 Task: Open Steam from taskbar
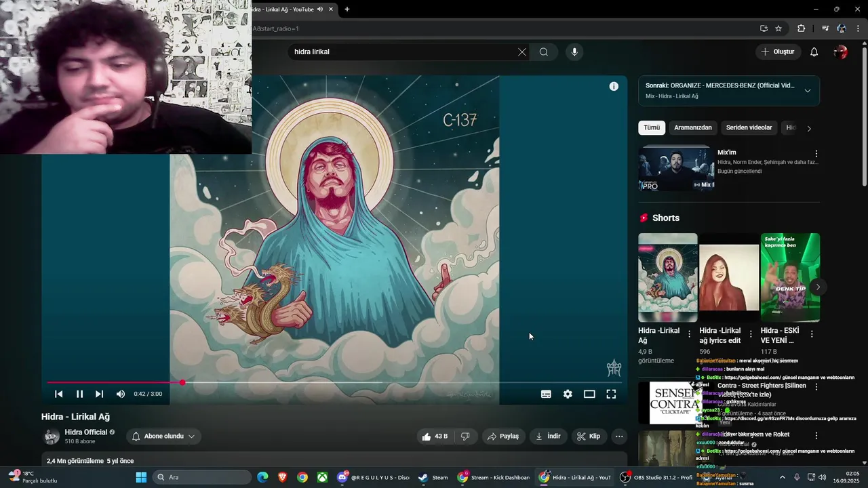(433, 477)
